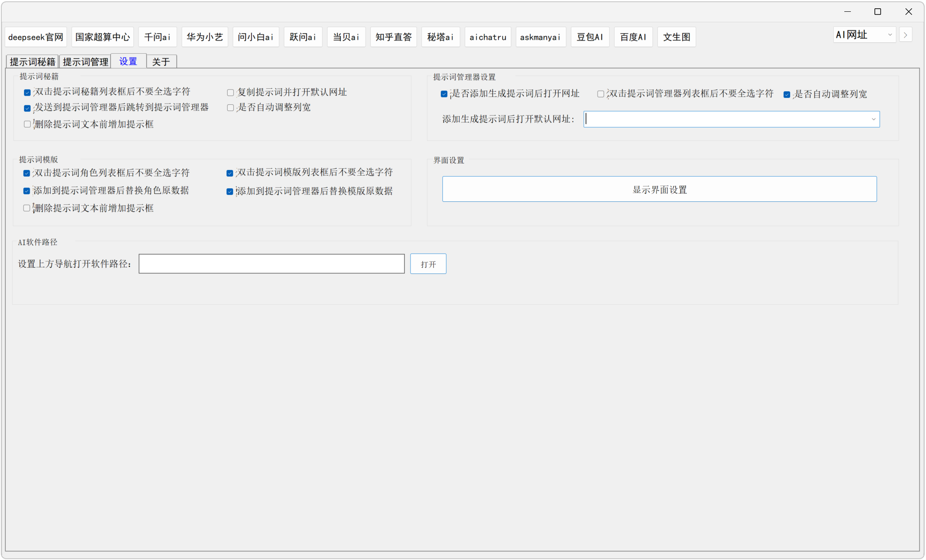926x560 pixels.
Task: Click the 当贝ai shortcut
Action: click(346, 37)
